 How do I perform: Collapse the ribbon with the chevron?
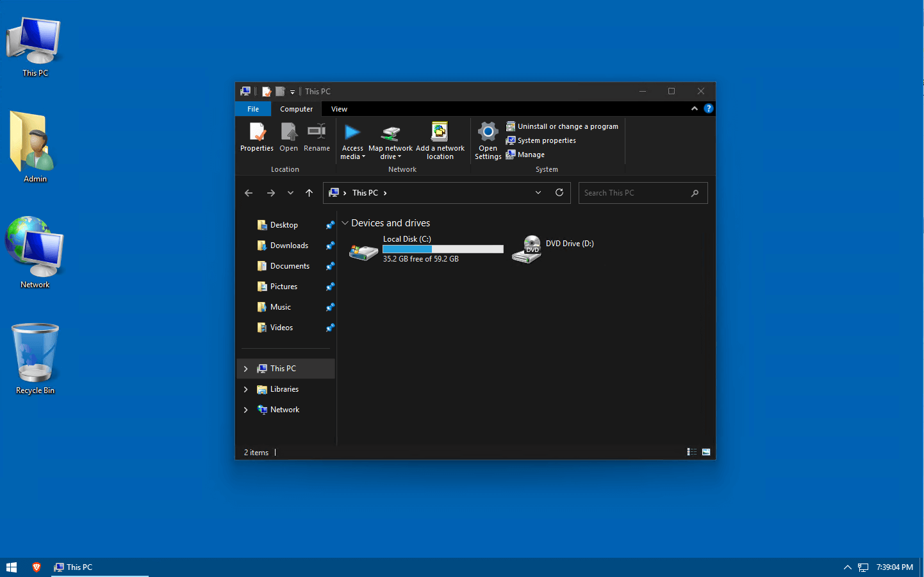point(694,109)
